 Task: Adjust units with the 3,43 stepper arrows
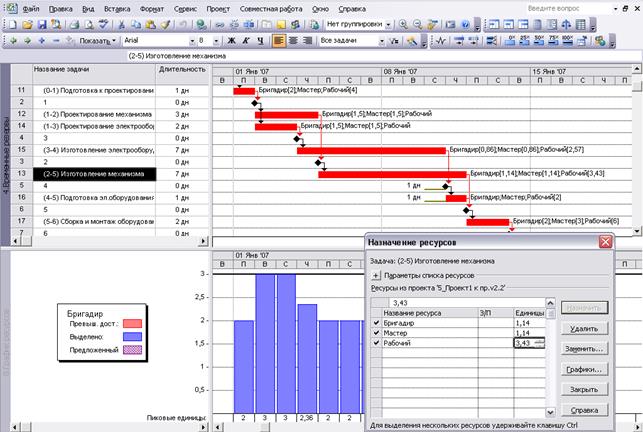point(540,343)
